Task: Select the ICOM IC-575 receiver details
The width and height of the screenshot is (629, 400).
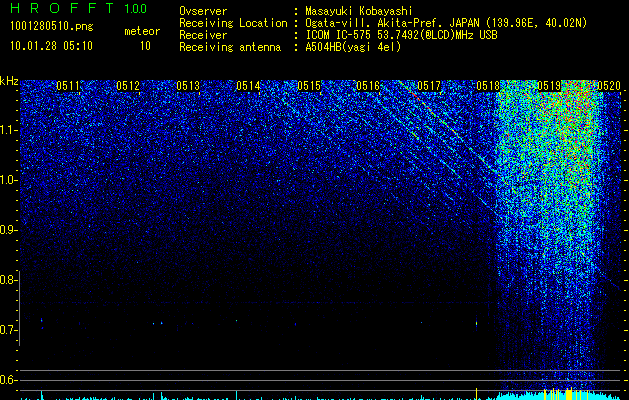Action: click(401, 35)
